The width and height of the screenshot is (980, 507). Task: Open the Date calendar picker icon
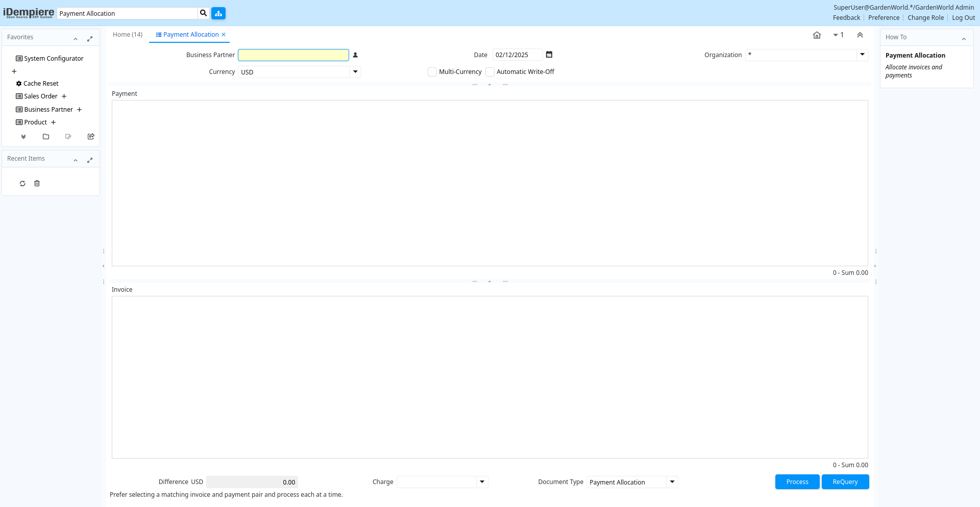549,55
